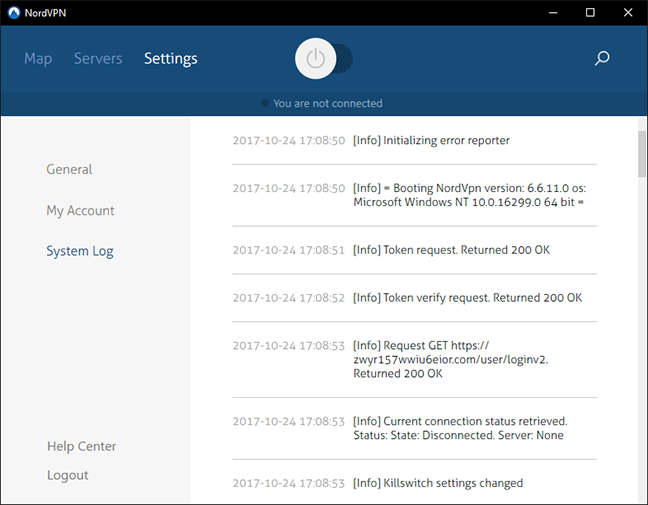Viewport: 648px width, 505px height.
Task: Select 'Killswitch settings changed' log entry
Action: click(x=415, y=483)
